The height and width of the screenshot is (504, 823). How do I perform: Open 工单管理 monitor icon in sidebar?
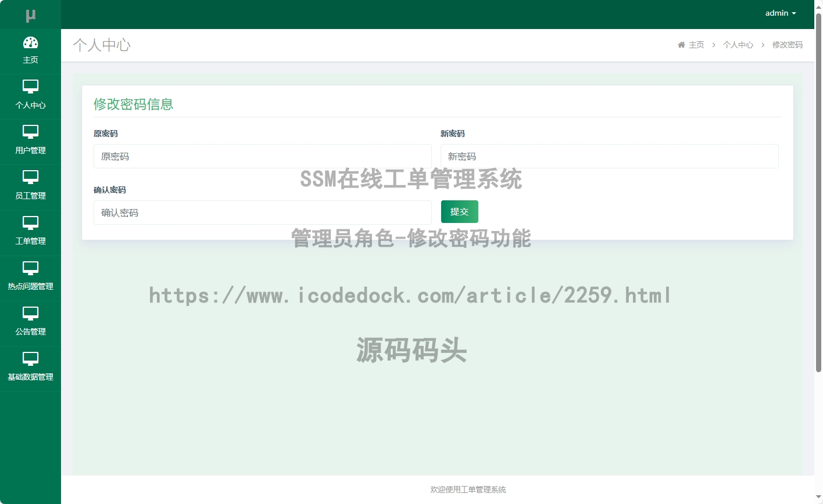click(x=30, y=222)
